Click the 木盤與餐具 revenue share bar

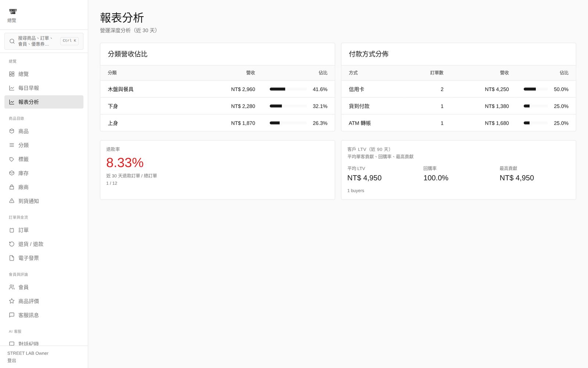click(x=288, y=89)
